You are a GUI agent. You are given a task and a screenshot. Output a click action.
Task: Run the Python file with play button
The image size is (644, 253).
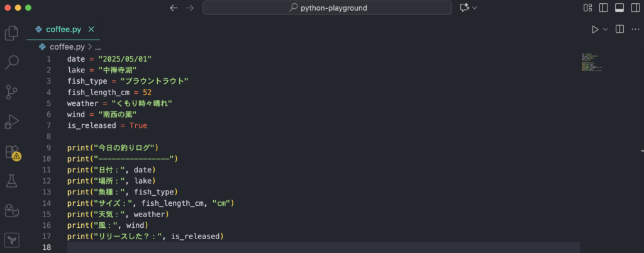pos(595,29)
